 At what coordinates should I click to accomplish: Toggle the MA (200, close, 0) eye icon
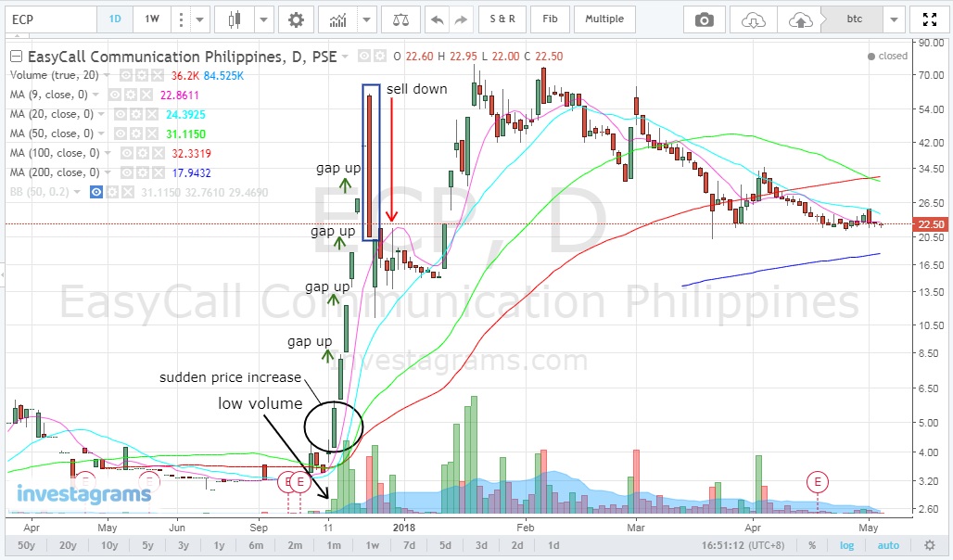pyautogui.click(x=125, y=172)
